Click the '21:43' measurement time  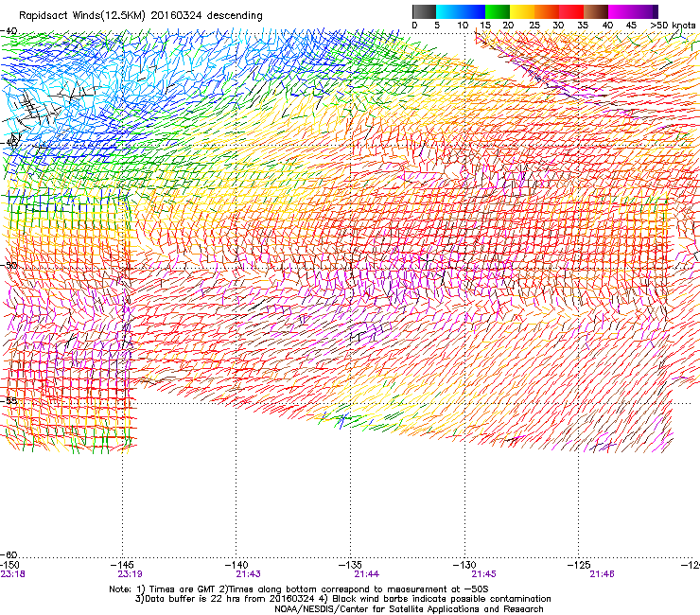(x=249, y=574)
